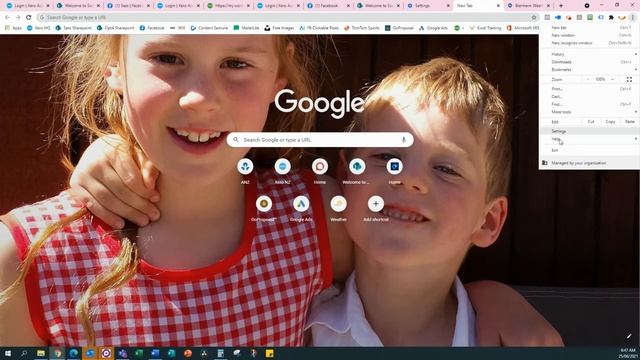The image size is (640, 360).
Task: Open Microsoft 365 bookmark
Action: (523, 28)
